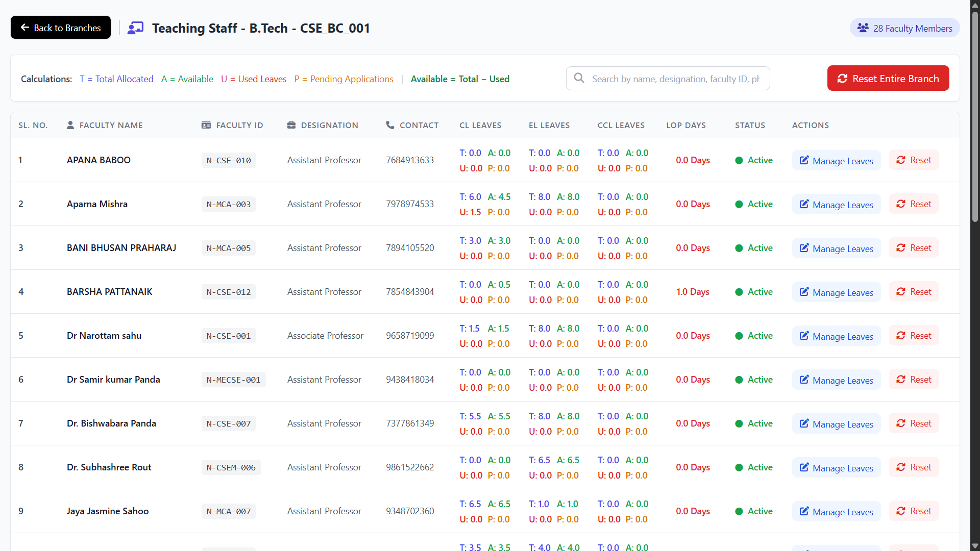Open Manage Leaves for Jaya Jasmine Sahoo
The width and height of the screenshot is (980, 551).
tap(836, 511)
